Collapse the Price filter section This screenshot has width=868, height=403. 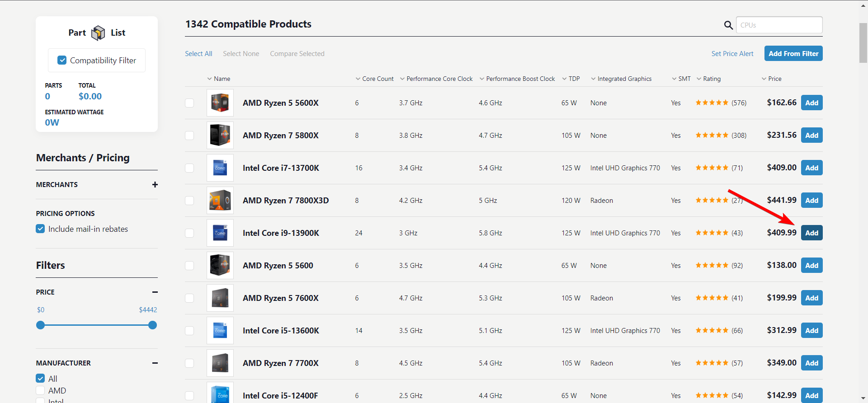point(155,292)
